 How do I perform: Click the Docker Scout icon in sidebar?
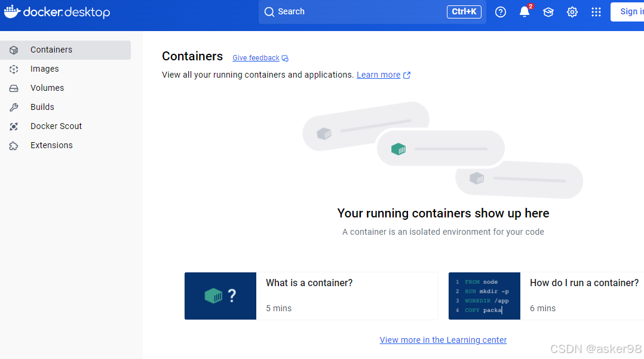pyautogui.click(x=14, y=127)
